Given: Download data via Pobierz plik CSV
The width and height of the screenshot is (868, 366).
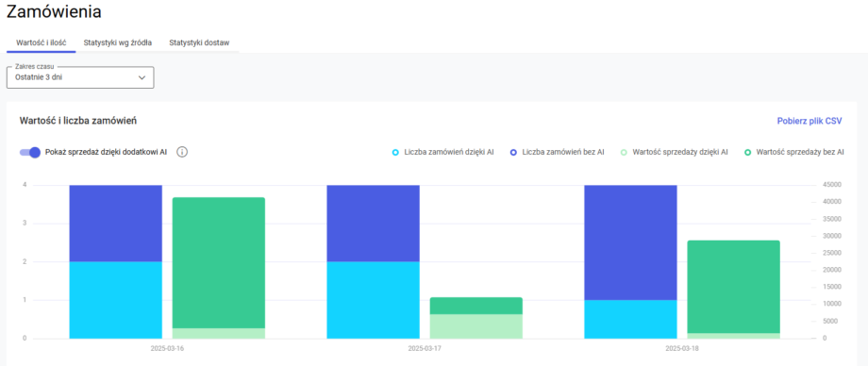Looking at the screenshot, I should (810, 121).
